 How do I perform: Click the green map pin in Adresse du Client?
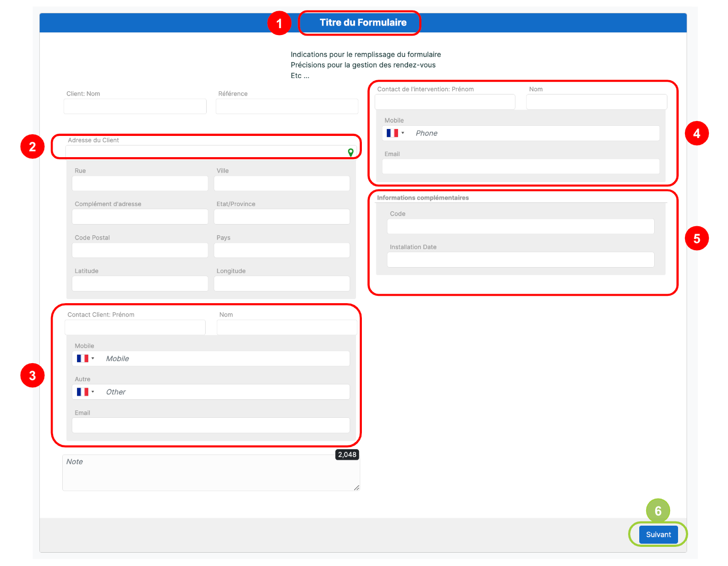350,152
